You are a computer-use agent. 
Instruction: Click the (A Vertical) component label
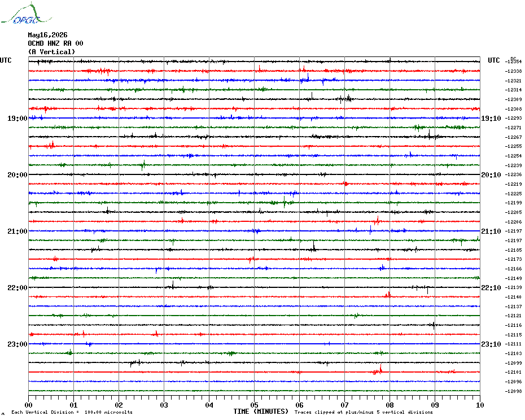coord(51,52)
